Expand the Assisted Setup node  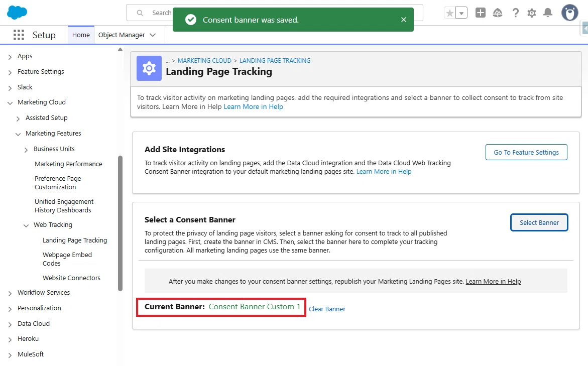pos(18,118)
